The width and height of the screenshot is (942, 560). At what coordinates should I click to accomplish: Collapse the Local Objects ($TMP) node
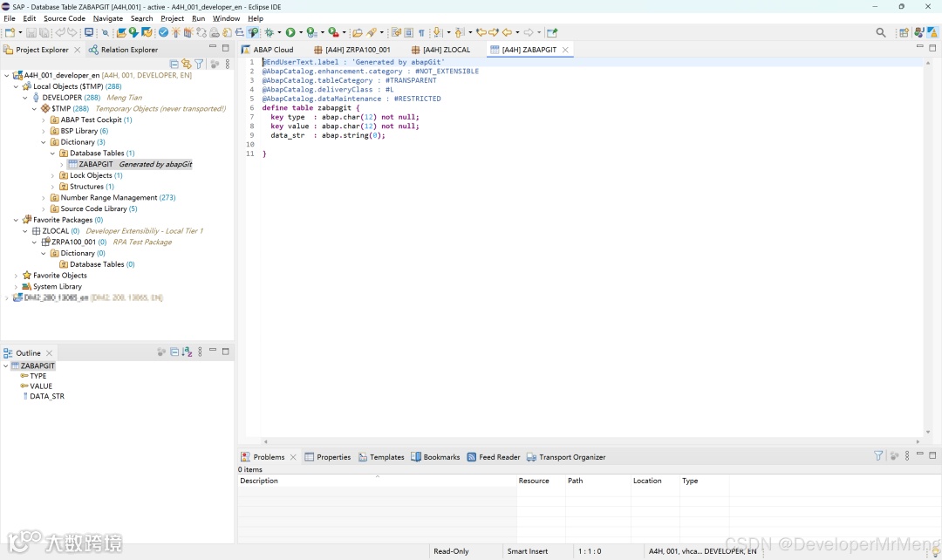click(x=17, y=86)
